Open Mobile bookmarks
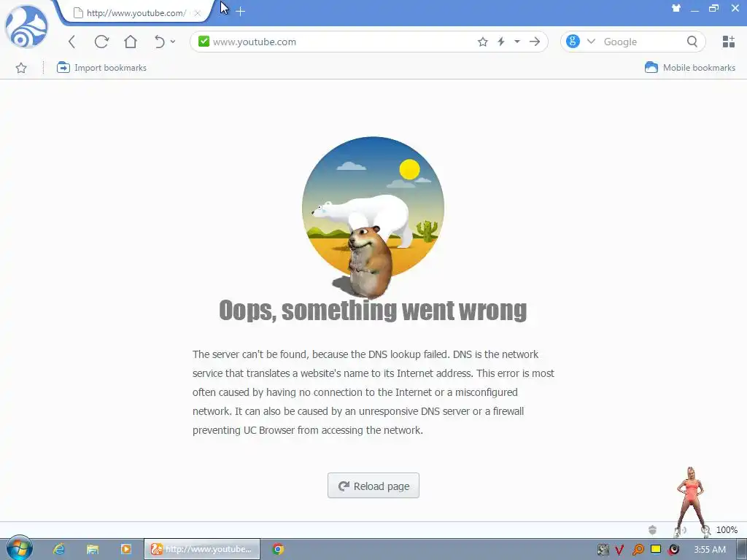Image resolution: width=747 pixels, height=560 pixels. (x=690, y=68)
